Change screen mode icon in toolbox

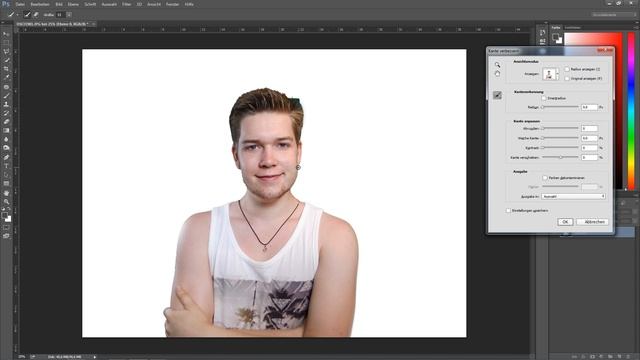tap(6, 236)
